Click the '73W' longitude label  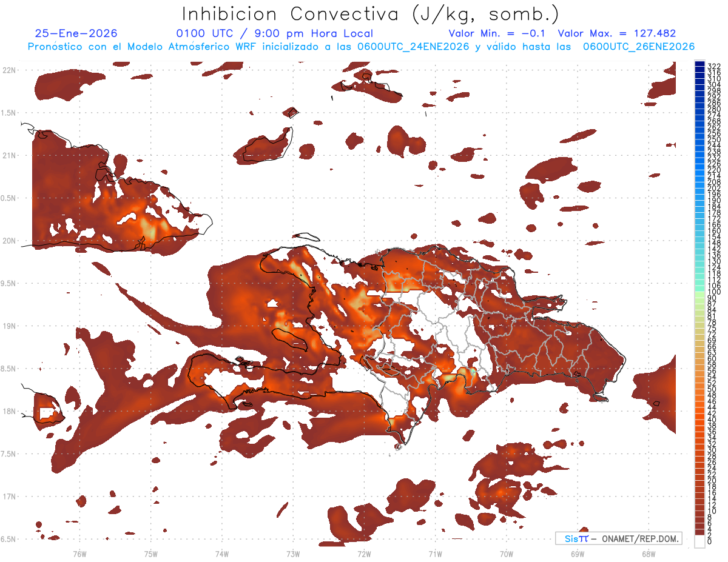293,554
